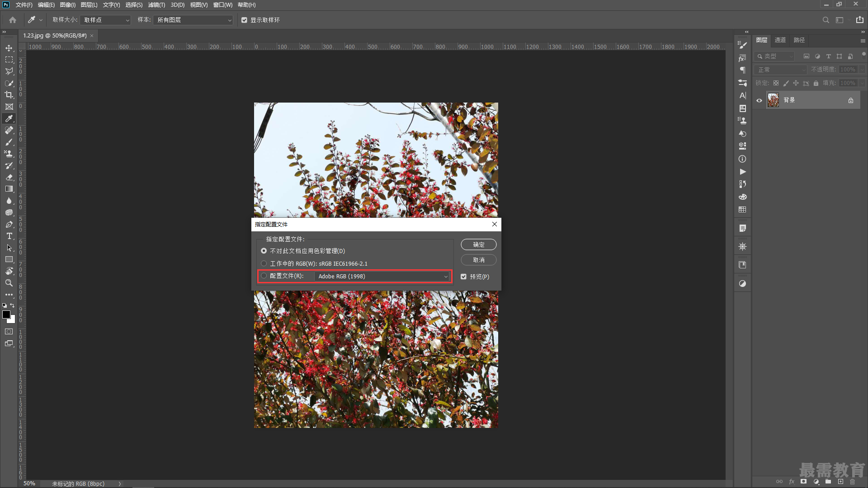The image size is (868, 488).
Task: Select the Quick Selection tool
Action: pos(9,83)
